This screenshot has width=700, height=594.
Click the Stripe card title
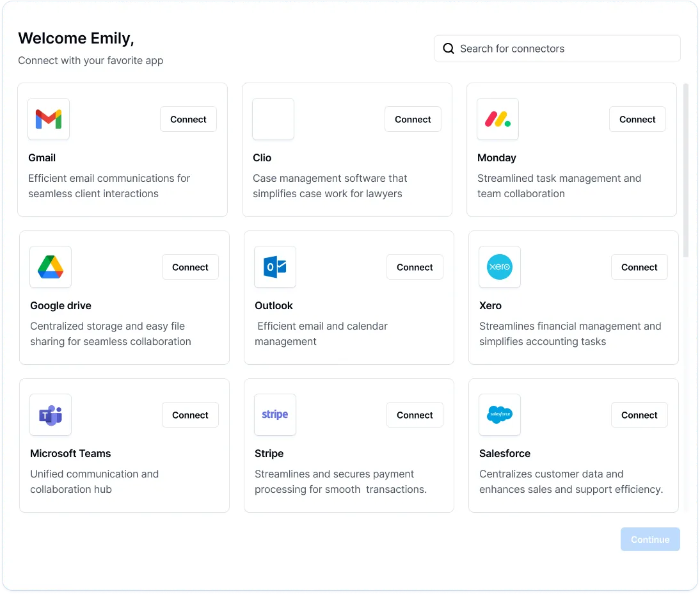tap(269, 453)
